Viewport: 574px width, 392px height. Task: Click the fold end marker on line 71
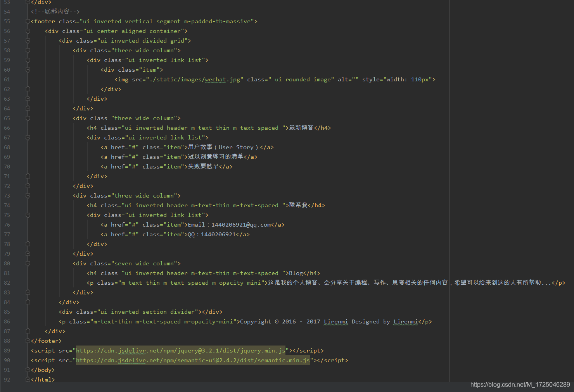(28, 176)
